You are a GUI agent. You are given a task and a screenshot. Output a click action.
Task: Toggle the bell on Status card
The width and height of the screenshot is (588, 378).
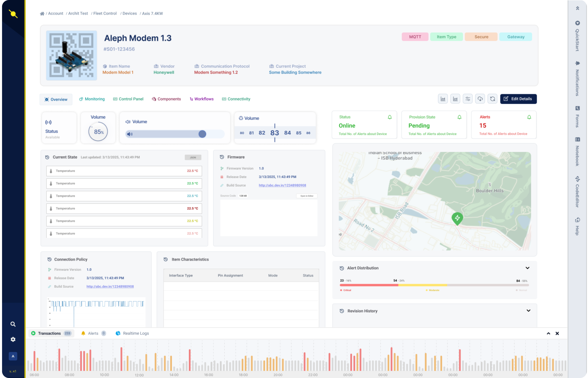coord(390,117)
